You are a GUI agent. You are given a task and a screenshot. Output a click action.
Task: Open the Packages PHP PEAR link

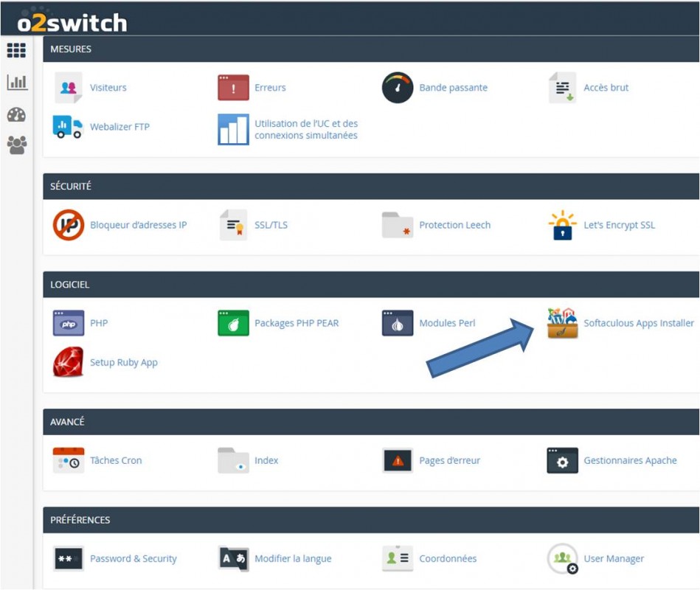pyautogui.click(x=297, y=323)
